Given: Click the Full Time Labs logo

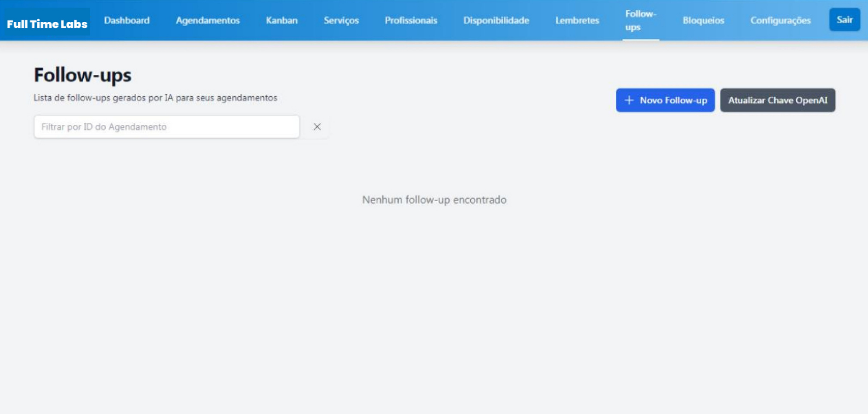Looking at the screenshot, I should (47, 24).
